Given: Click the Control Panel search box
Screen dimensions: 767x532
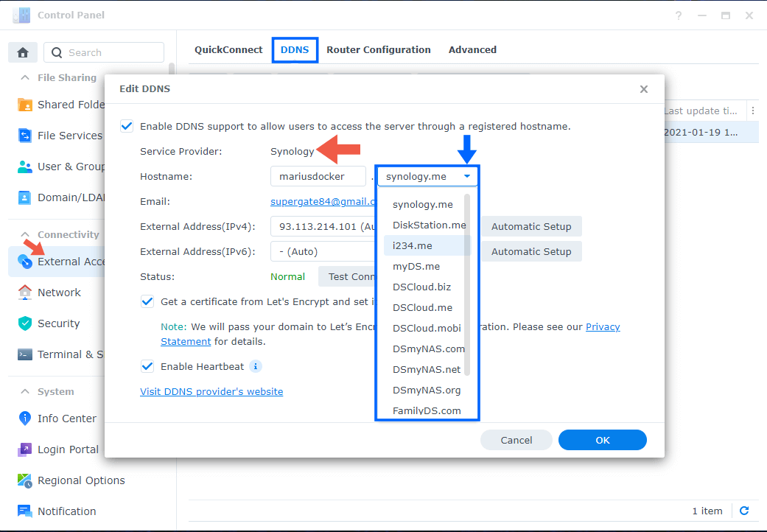Looking at the screenshot, I should click(x=104, y=52).
